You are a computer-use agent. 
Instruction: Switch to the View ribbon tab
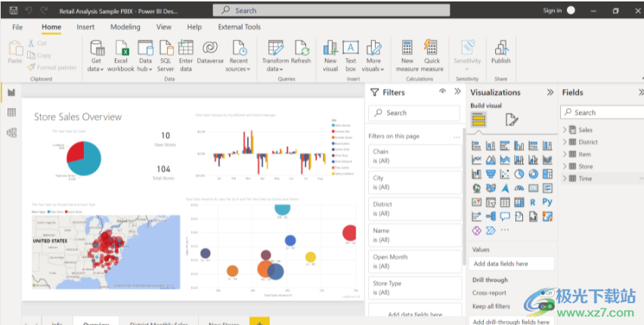(x=163, y=27)
